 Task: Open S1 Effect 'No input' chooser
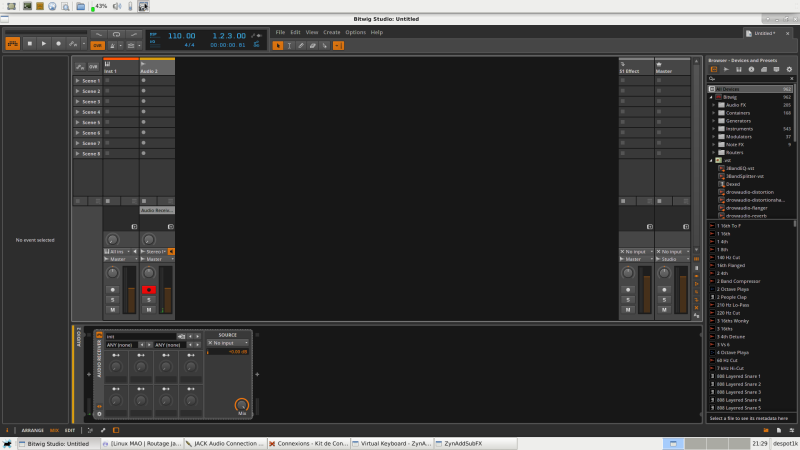636,252
